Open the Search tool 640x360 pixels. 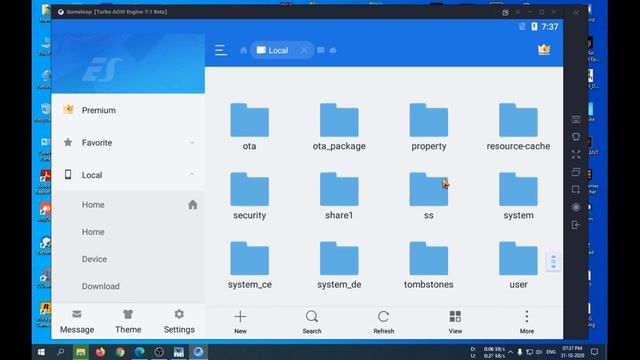pos(312,322)
